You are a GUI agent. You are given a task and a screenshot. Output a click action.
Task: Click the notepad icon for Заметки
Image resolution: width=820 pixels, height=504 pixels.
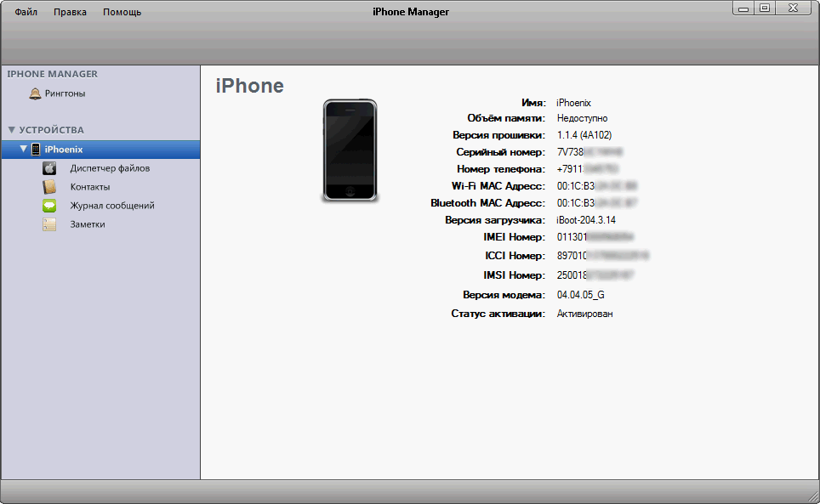click(49, 224)
